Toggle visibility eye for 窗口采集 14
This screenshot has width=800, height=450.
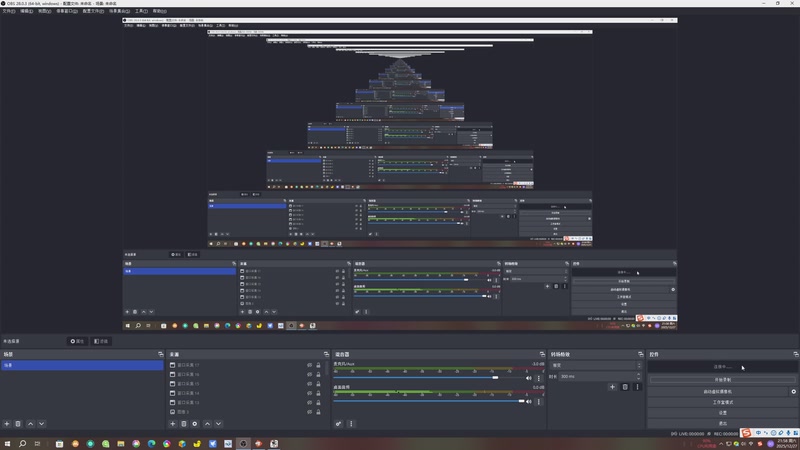click(309, 393)
